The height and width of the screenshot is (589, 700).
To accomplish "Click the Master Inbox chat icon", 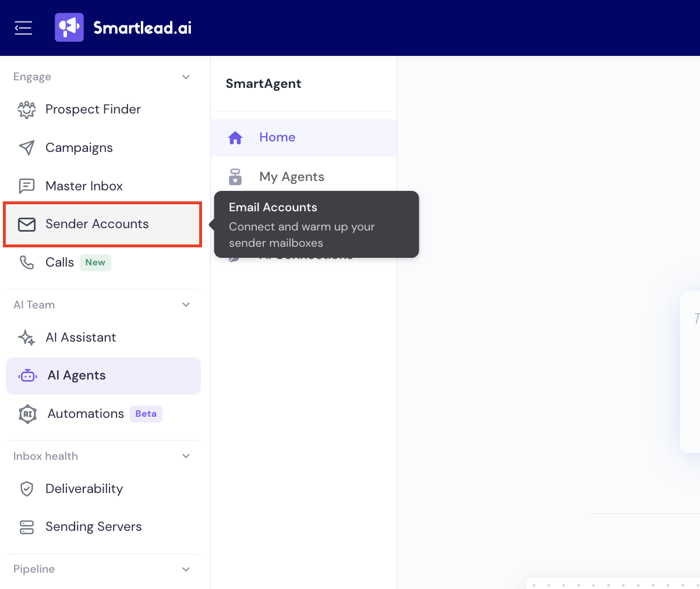I will tap(27, 186).
